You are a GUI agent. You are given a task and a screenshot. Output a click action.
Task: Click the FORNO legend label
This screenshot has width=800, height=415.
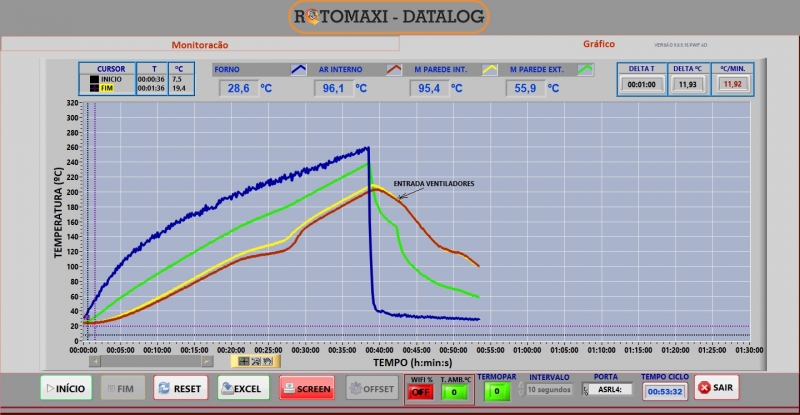point(227,69)
